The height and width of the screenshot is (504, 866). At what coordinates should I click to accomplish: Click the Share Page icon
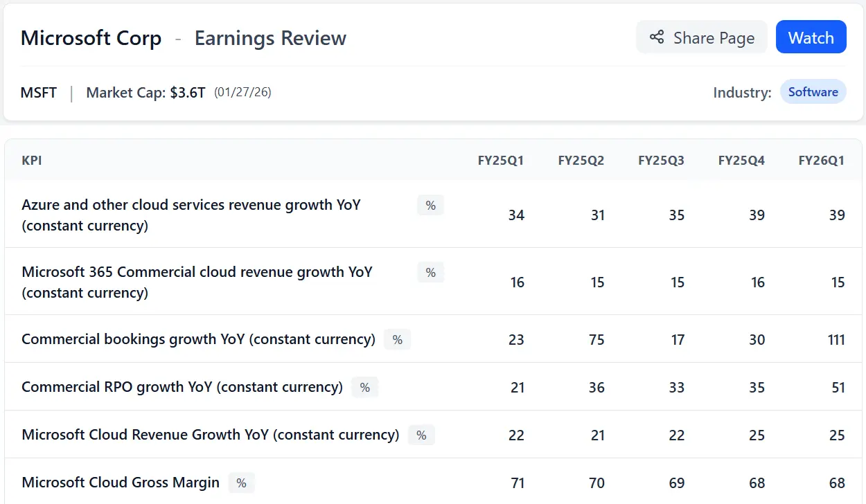656,37
